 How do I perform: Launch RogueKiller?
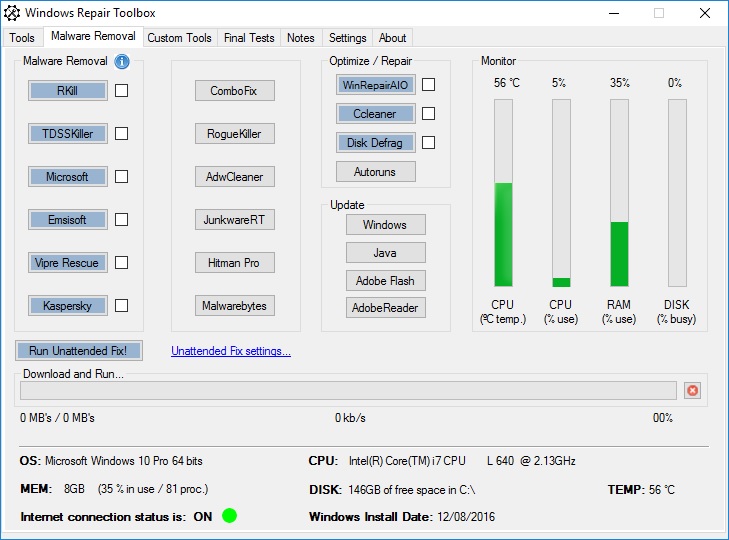235,133
